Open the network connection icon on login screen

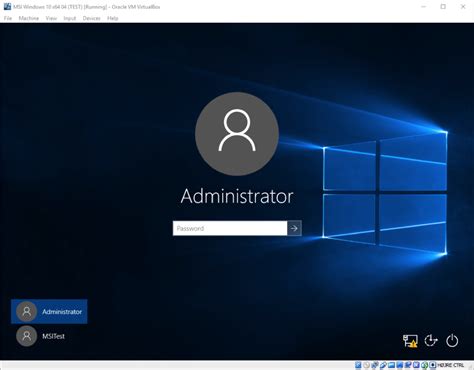pos(410,341)
